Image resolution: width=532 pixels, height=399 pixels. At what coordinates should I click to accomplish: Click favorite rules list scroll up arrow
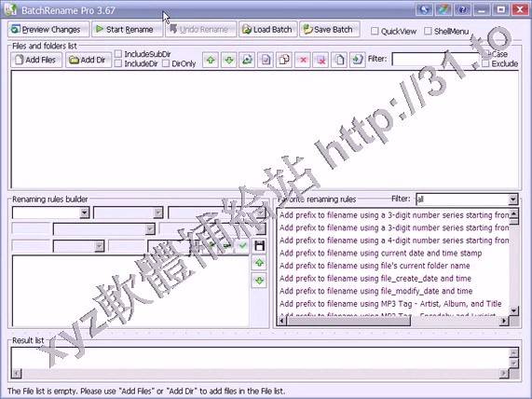[513, 213]
